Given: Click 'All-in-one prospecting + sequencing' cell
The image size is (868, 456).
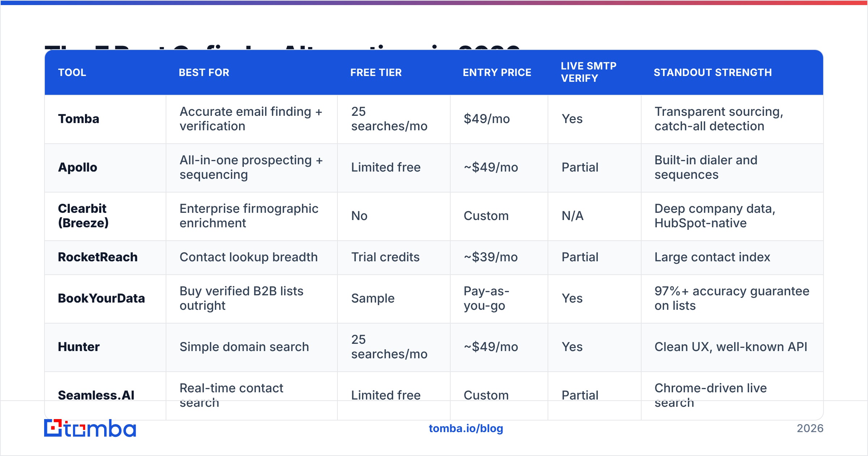Looking at the screenshot, I should coord(251,167).
